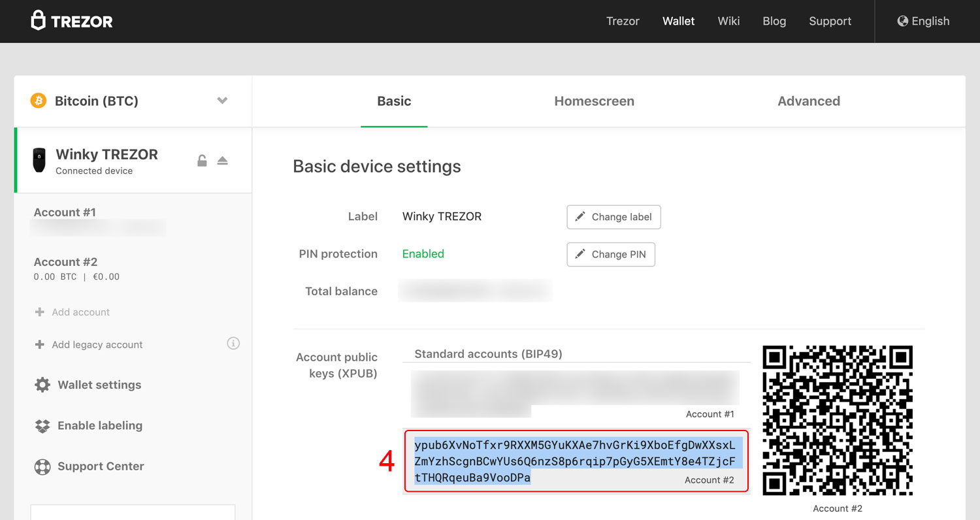980x520 pixels.
Task: Click the Dropbox icon for labeling
Action: pos(42,426)
